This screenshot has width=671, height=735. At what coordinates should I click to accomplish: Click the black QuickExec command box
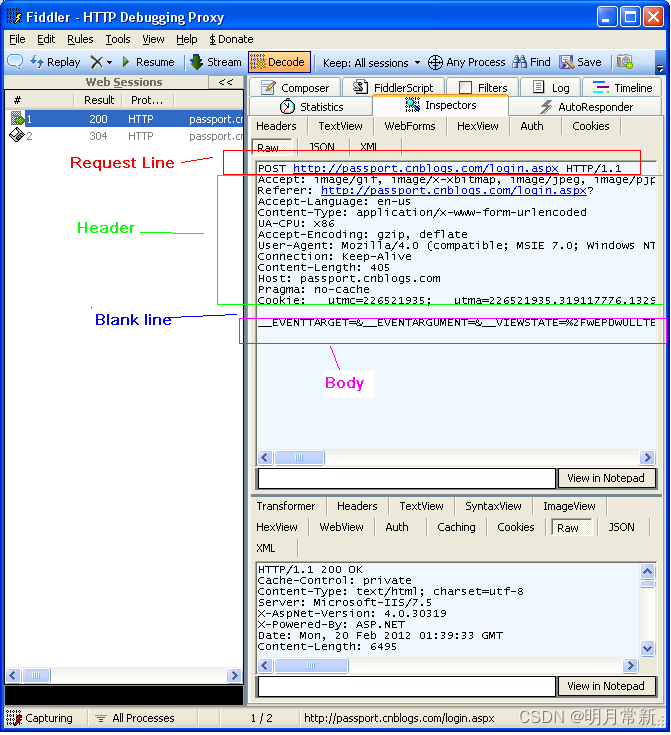124,696
